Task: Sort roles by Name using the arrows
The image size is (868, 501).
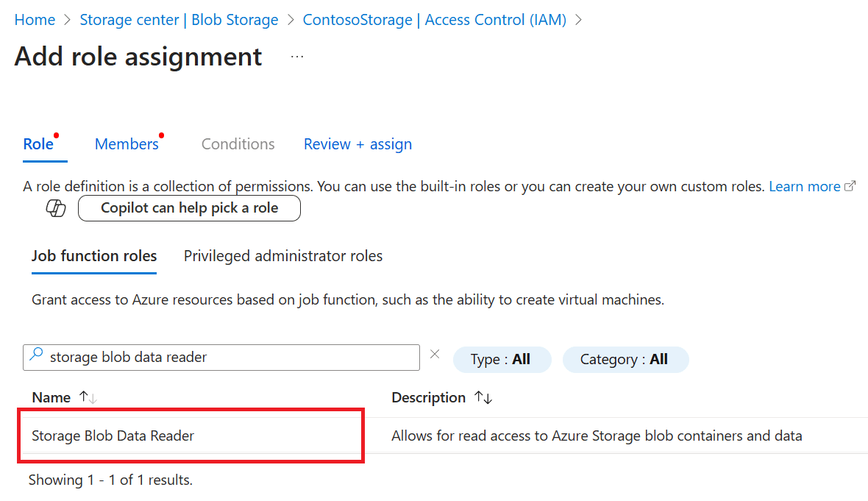Action: tap(88, 397)
